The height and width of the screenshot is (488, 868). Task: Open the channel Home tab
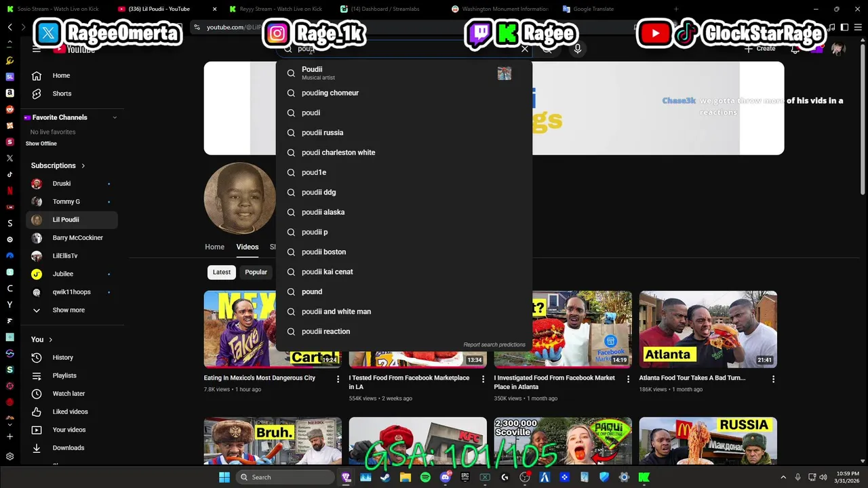(214, 247)
